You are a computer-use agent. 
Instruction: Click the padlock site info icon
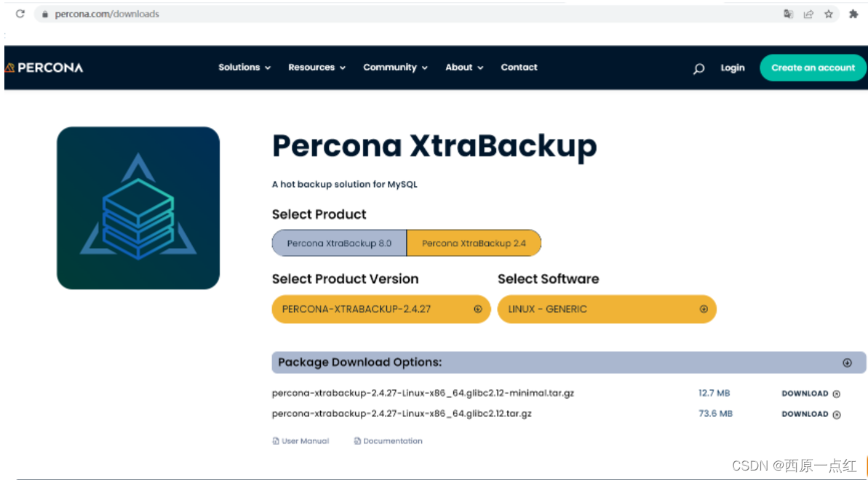coord(45,15)
